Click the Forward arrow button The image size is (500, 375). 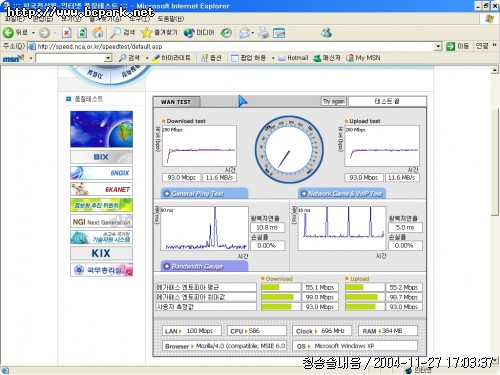(x=44, y=33)
